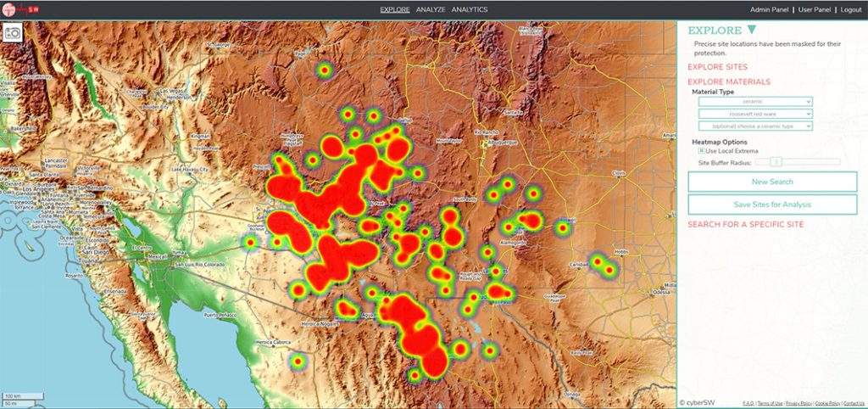Toggle the Use Local Extrema checkbox
This screenshot has height=409, width=868.
click(x=701, y=151)
